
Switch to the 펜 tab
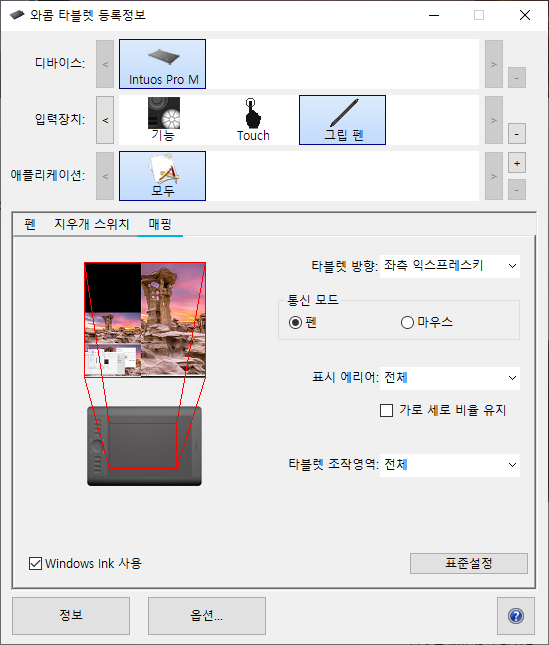30,224
